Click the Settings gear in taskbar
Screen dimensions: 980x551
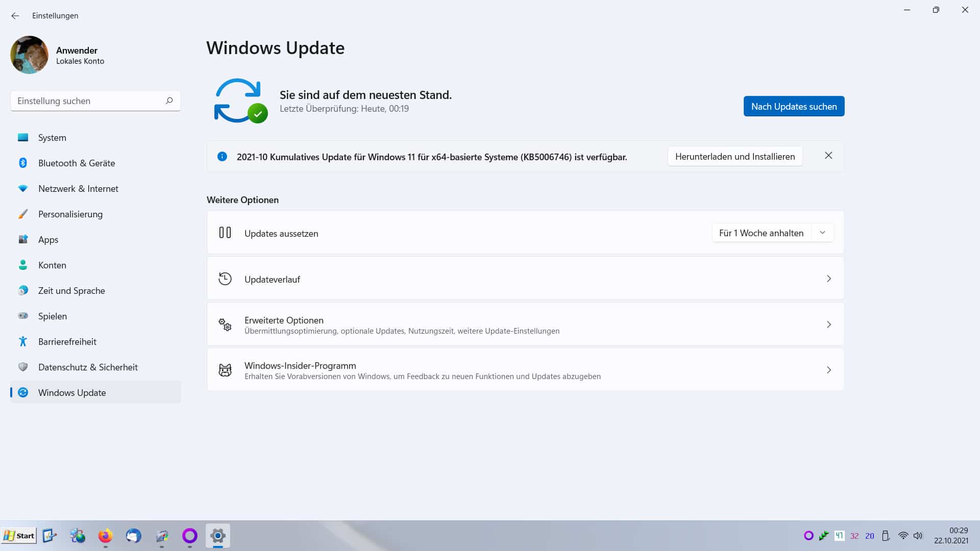pos(218,536)
